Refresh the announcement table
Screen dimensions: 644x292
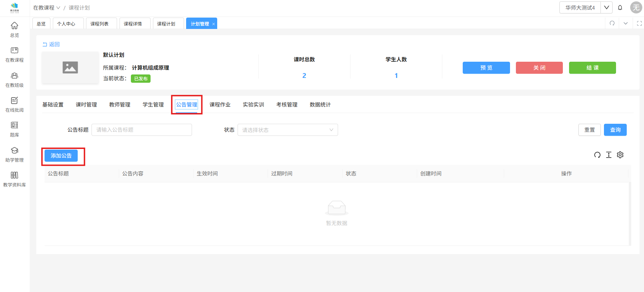(597, 155)
